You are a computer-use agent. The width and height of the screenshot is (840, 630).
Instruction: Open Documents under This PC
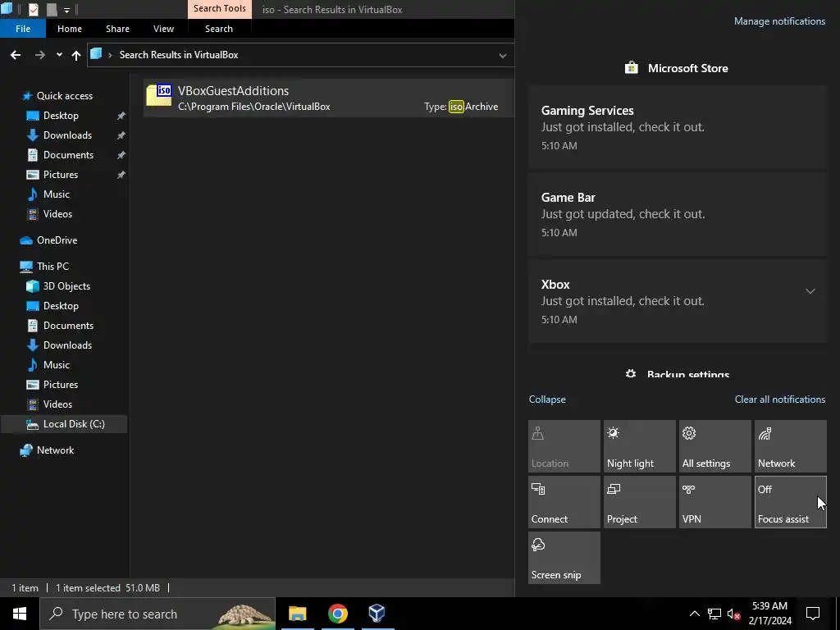click(x=68, y=326)
